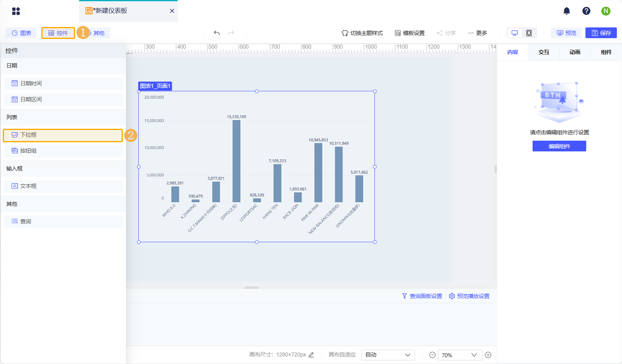Click 切换主题样式 to switch theme

pos(362,33)
